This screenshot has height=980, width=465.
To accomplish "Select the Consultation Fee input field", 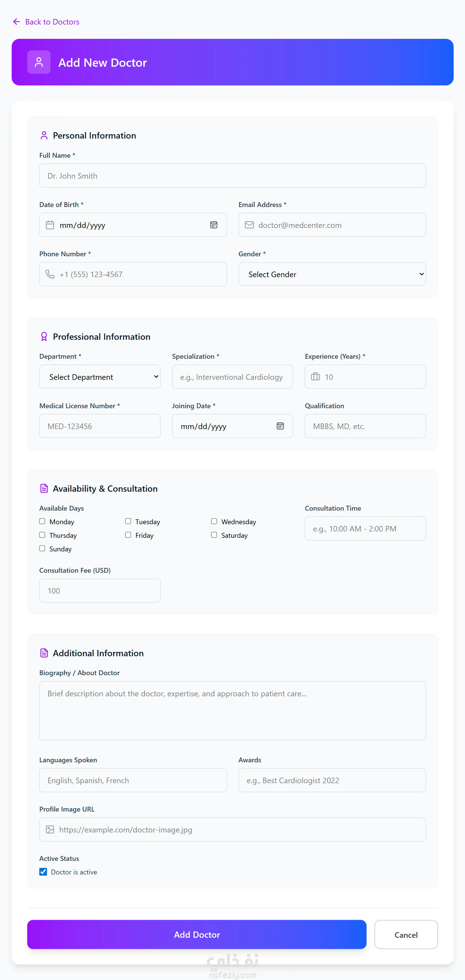I will coord(100,590).
